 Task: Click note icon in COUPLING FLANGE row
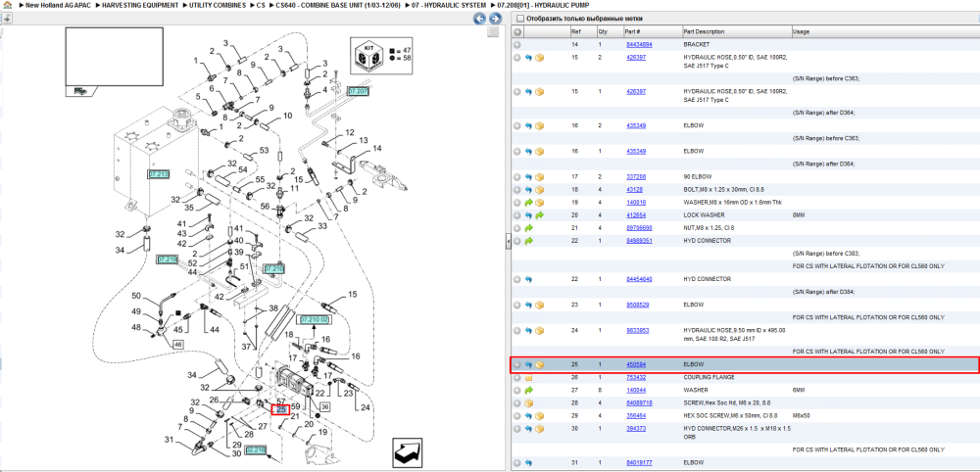pos(528,378)
